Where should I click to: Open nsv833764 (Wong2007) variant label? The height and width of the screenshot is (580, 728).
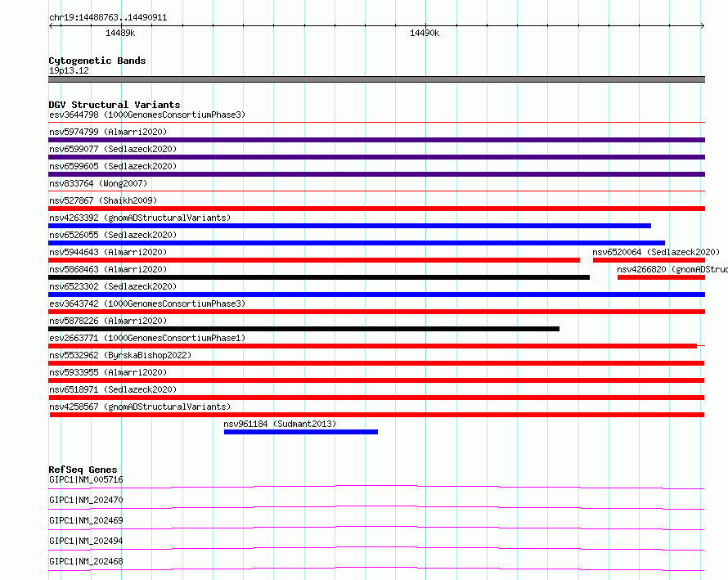pyautogui.click(x=98, y=183)
